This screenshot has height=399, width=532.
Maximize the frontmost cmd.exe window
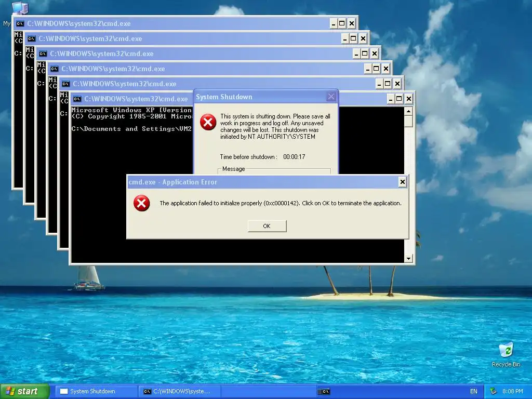pos(400,99)
